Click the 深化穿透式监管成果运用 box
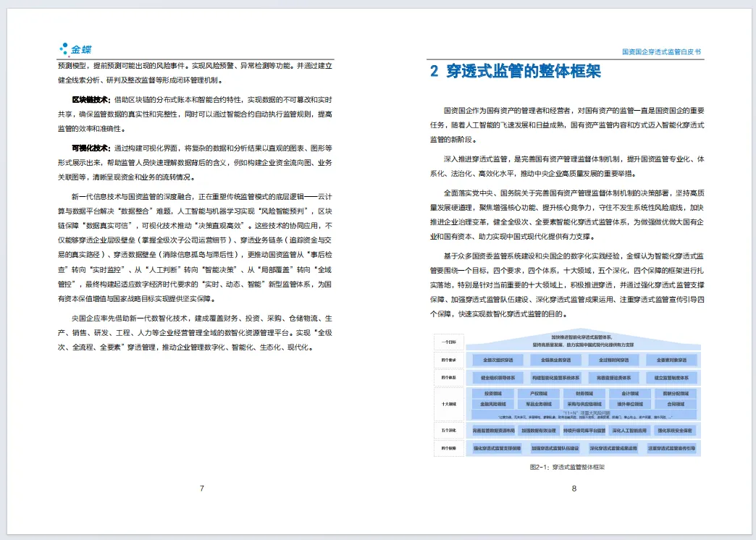 (613, 448)
